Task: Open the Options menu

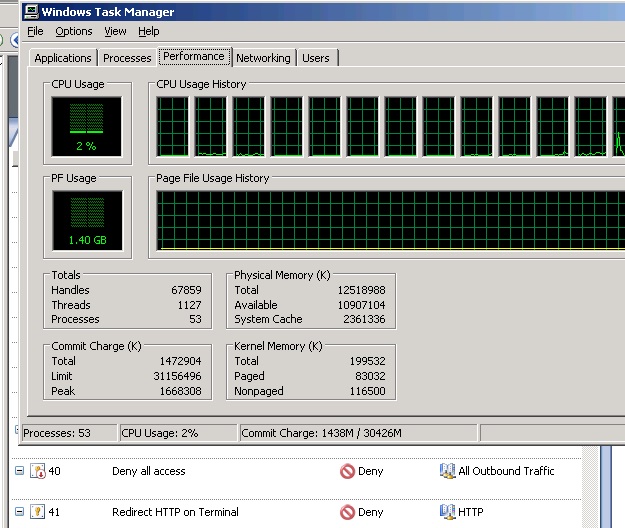Action: click(x=74, y=31)
